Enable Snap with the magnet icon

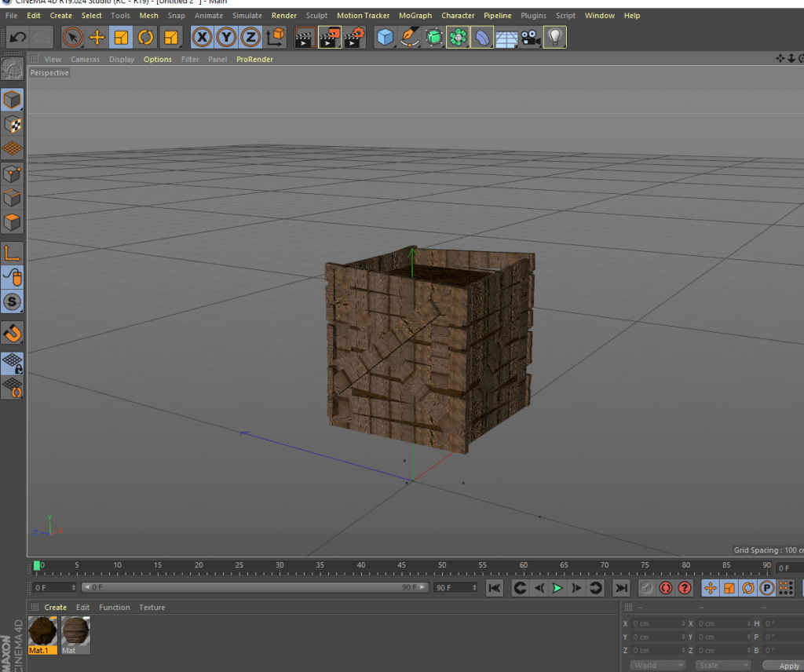[x=13, y=332]
